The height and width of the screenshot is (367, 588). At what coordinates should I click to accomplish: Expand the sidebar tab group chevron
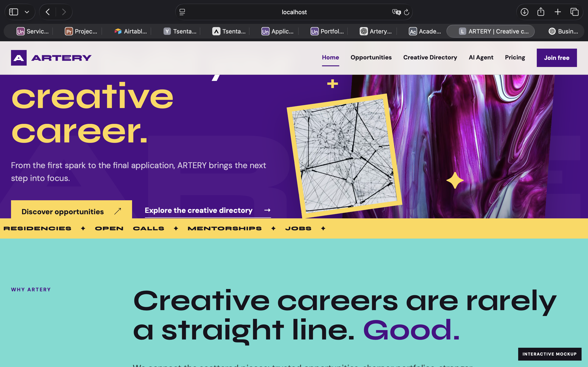(x=27, y=12)
